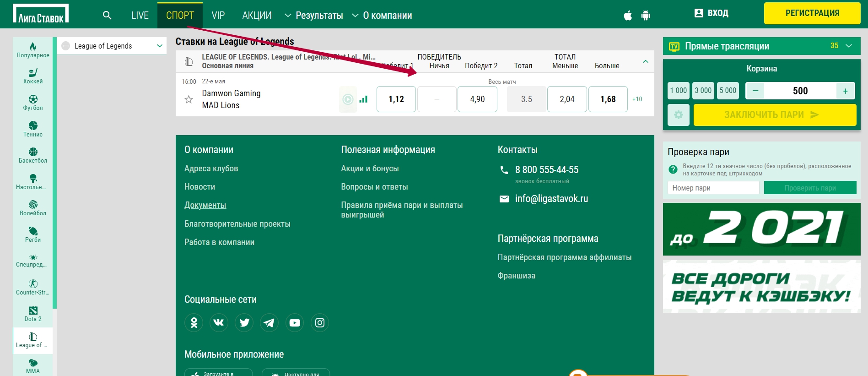Screen dimensions: 868x376
Task: Open Документы footer link
Action: [205, 205]
